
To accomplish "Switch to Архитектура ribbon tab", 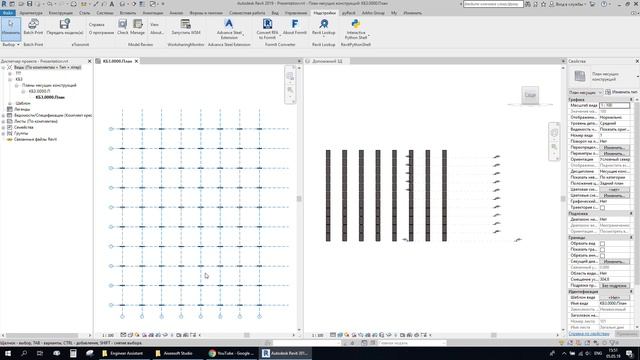I will (31, 13).
